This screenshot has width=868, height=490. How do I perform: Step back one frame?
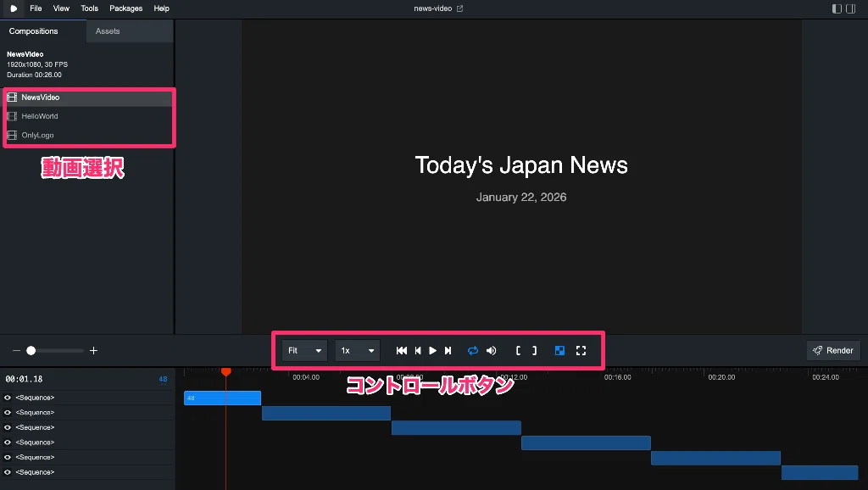418,350
